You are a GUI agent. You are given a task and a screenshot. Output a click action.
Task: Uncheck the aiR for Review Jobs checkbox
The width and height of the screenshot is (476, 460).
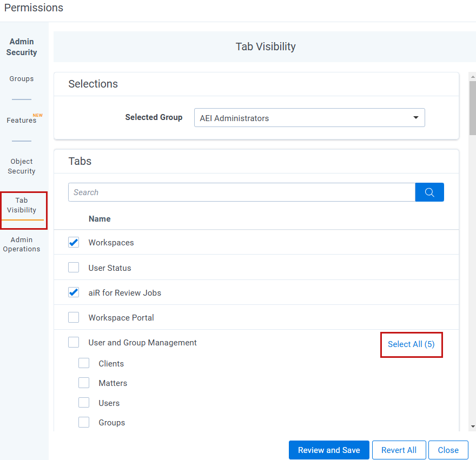(74, 292)
